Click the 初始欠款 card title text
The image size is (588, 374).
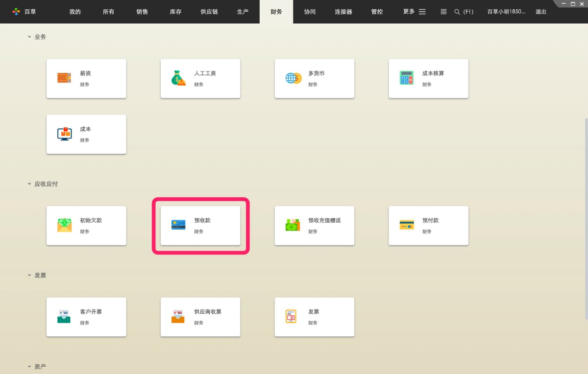tap(91, 220)
